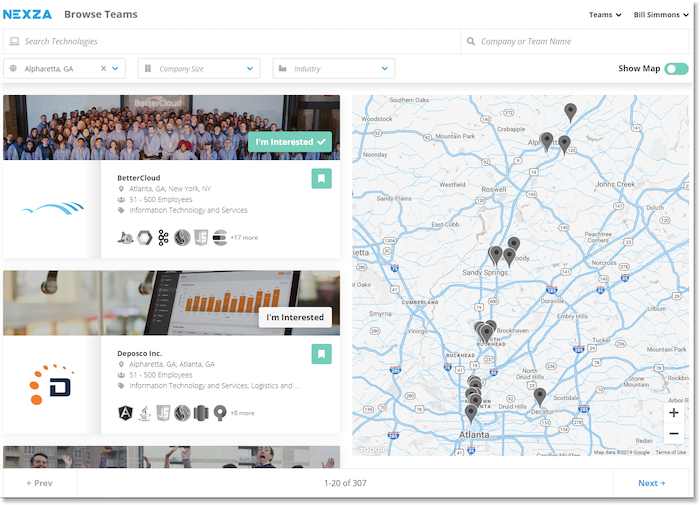700x505 pixels.
Task: Toggle the bookmark on BetterCloud card
Action: coord(321,179)
